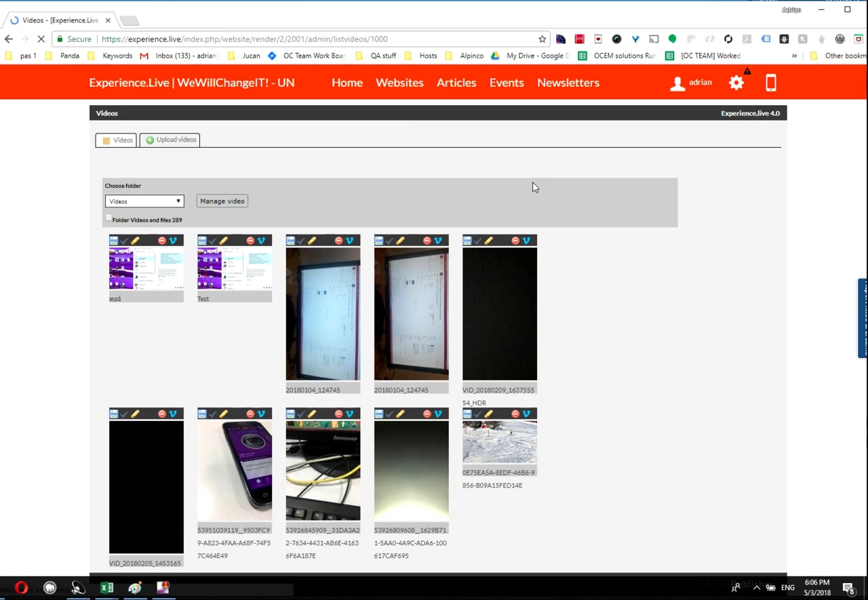The width and height of the screenshot is (868, 600).
Task: Open the QA stuff bookmarks folder
Action: point(376,56)
